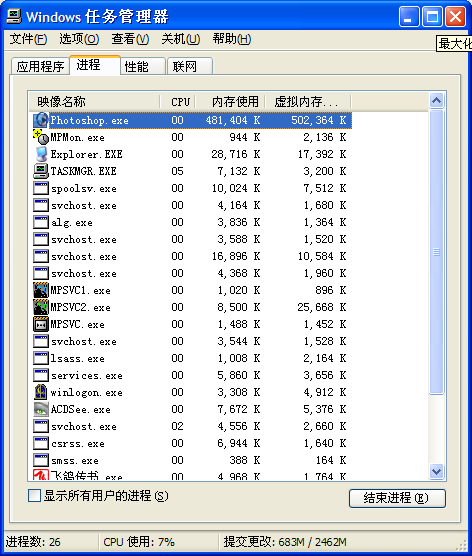Select the 28,716 K memory cell
This screenshot has height=556, width=472.
pyautogui.click(x=236, y=154)
